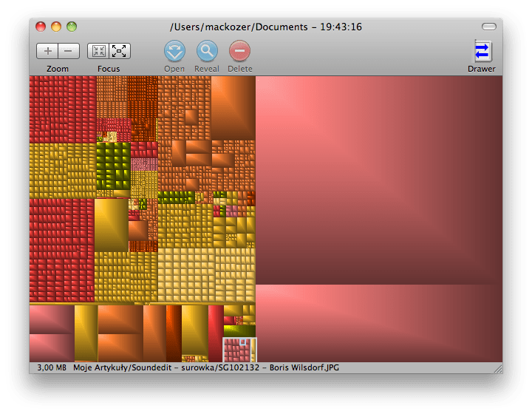Click the 3,00 MB size readout
The width and height of the screenshot is (532, 414).
[x=52, y=368]
